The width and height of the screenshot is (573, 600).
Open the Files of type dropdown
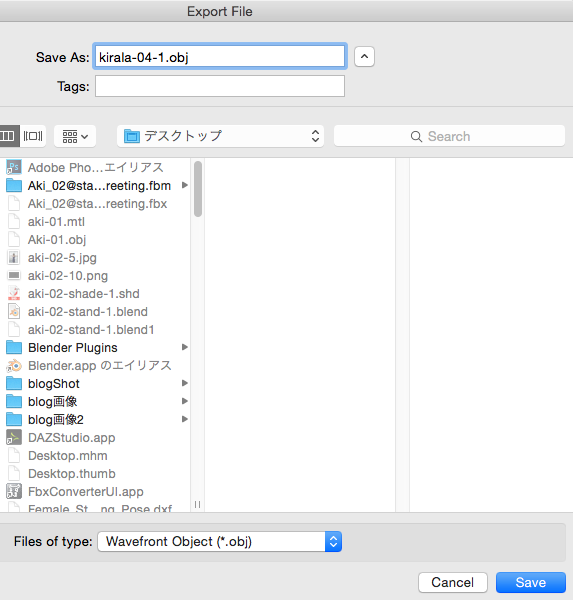220,541
